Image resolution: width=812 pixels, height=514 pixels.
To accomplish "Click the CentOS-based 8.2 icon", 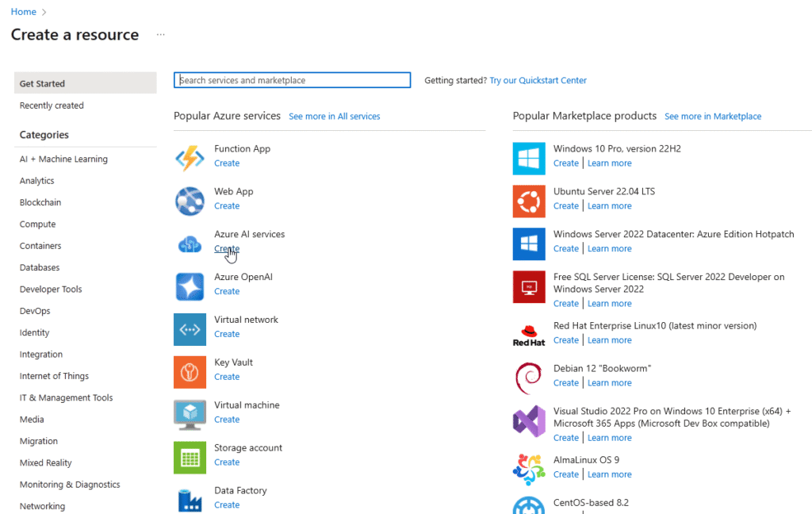I will click(529, 505).
